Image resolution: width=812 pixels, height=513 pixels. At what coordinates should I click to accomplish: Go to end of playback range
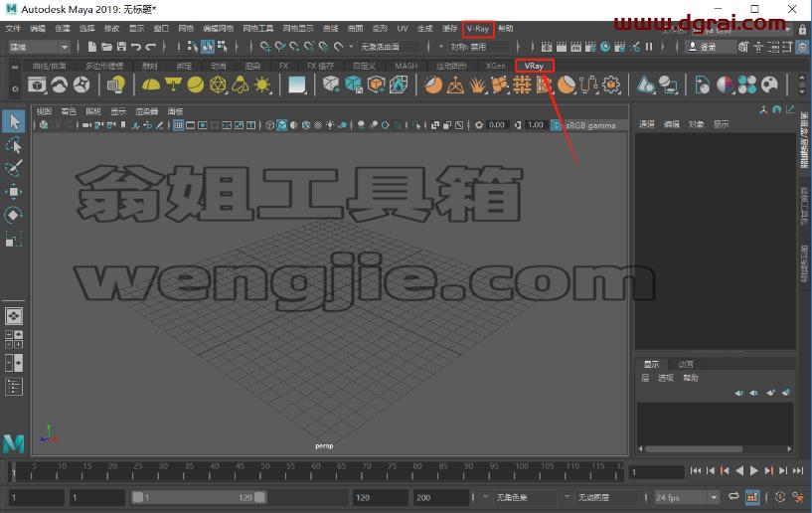coord(797,470)
